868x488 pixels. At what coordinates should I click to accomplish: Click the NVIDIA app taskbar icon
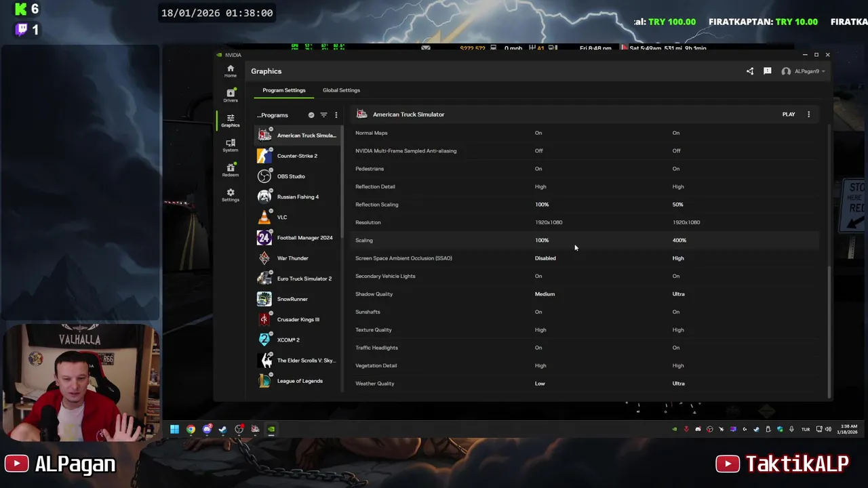pyautogui.click(x=271, y=429)
